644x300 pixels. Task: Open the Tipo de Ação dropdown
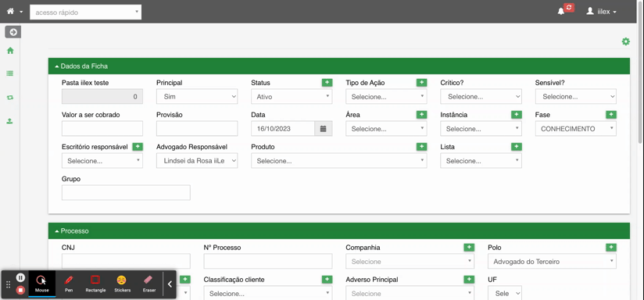click(x=387, y=97)
